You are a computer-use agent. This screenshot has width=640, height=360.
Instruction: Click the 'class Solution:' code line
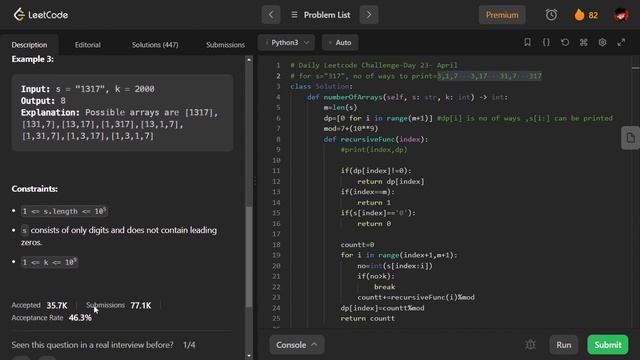click(322, 87)
